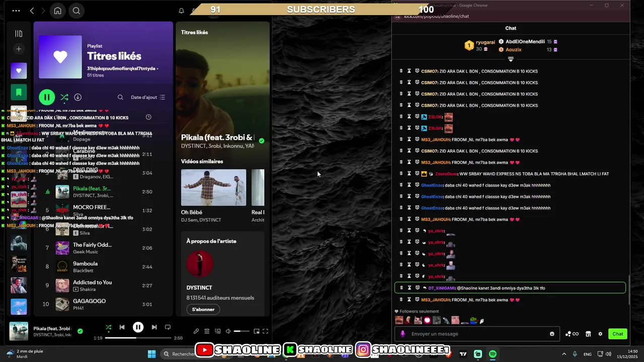Open Spotify search from top bar

[76, 11]
